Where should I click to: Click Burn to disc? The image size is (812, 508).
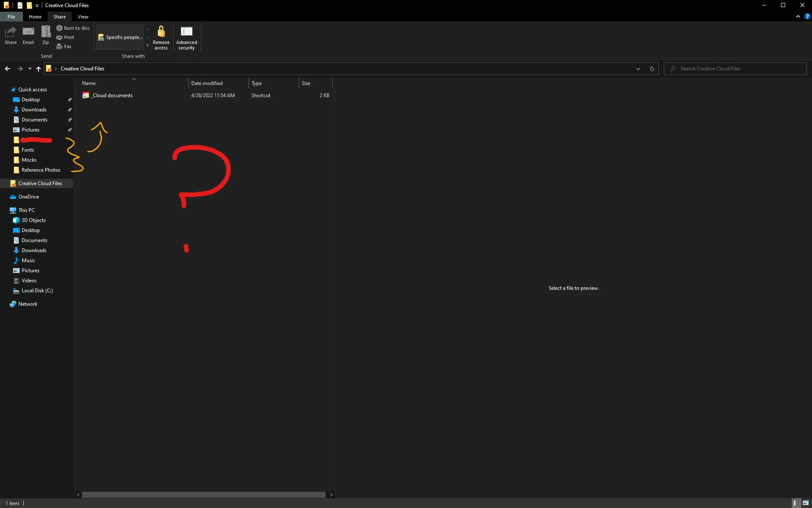[x=73, y=28]
